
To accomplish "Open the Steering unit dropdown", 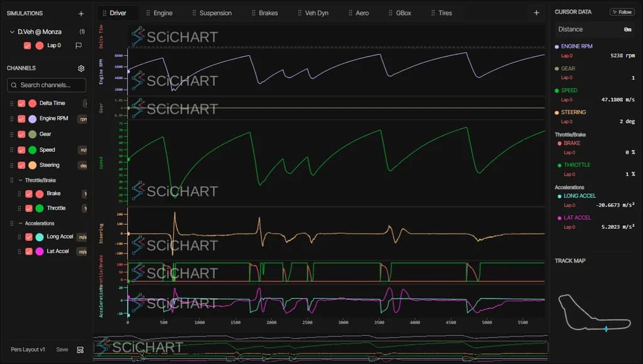I will [83, 166].
